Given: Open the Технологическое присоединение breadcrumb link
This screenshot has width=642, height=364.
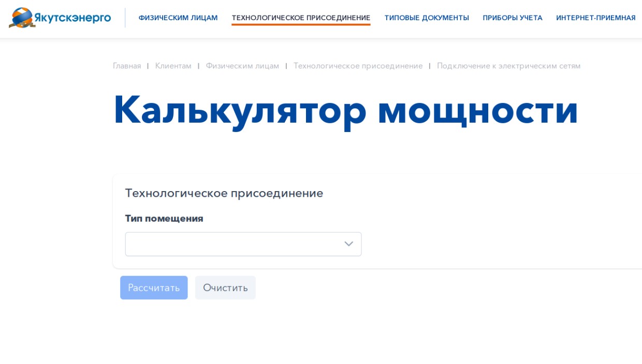Looking at the screenshot, I should [x=358, y=66].
